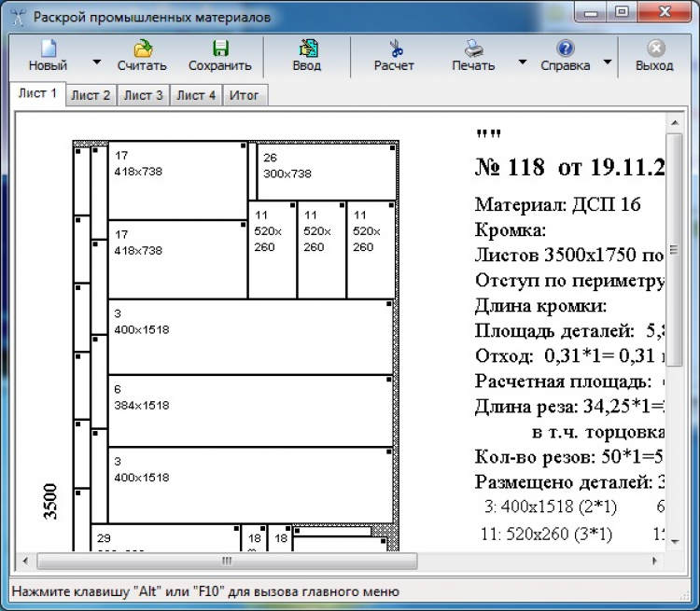Run the Расчет scissors calculation

tap(395, 49)
